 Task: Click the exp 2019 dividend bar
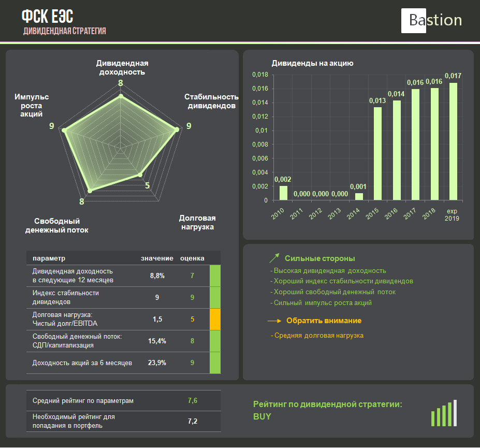(x=453, y=141)
